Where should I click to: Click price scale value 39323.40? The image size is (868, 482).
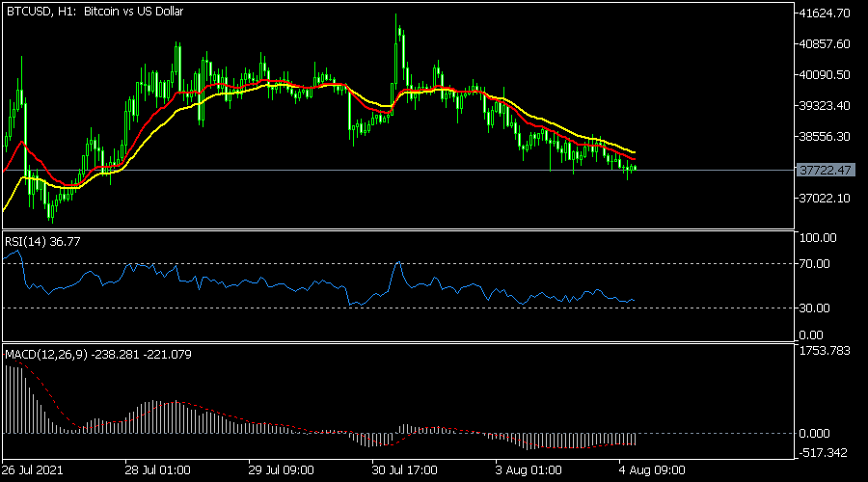[x=825, y=105]
